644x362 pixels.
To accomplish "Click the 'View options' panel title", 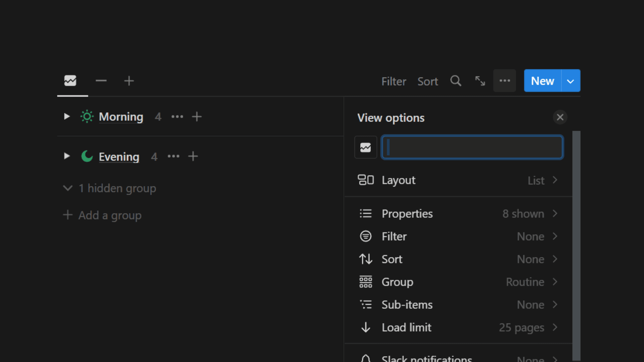I will point(391,118).
